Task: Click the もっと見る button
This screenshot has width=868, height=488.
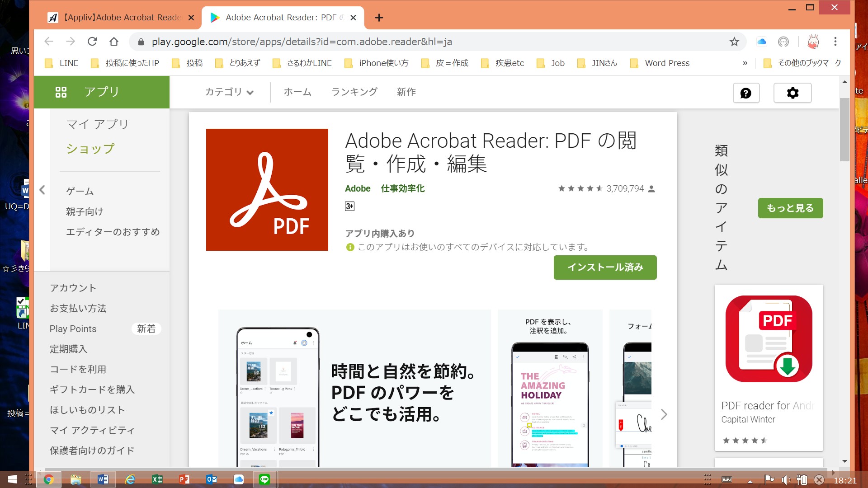Action: (790, 208)
